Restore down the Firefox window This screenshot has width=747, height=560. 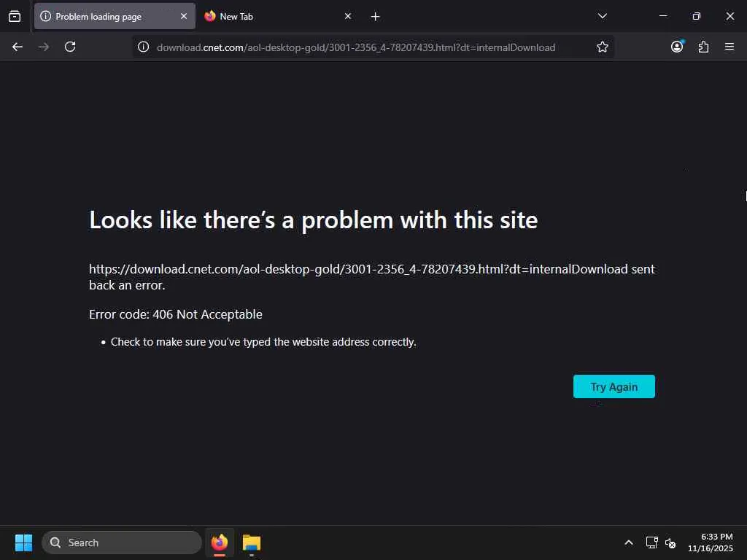coord(696,16)
